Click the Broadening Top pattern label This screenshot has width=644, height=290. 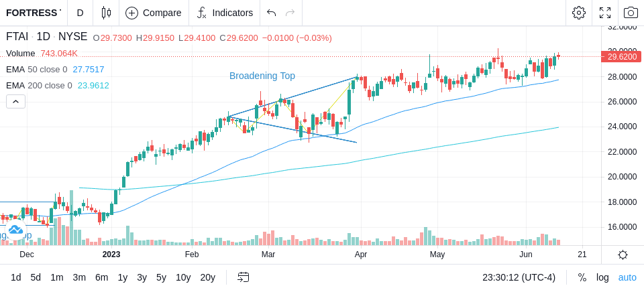[x=262, y=76]
